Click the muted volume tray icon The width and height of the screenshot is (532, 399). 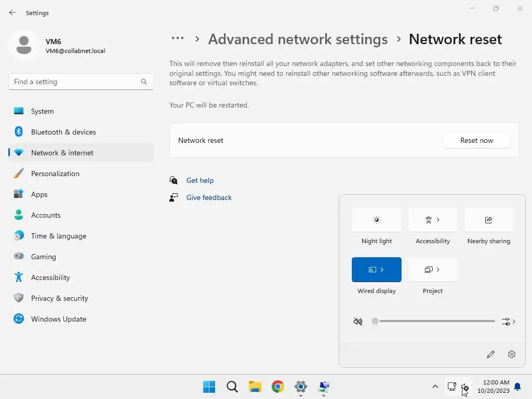pyautogui.click(x=465, y=387)
